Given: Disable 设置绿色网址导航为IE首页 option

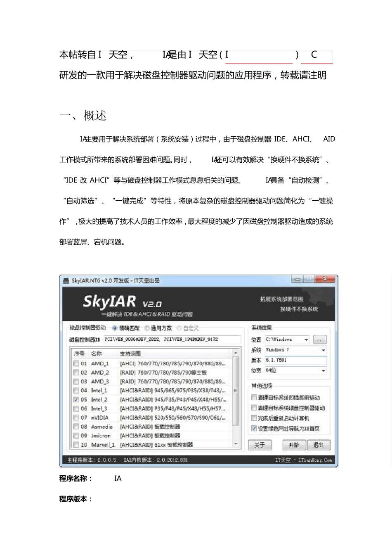Looking at the screenshot, I should [x=254, y=429].
